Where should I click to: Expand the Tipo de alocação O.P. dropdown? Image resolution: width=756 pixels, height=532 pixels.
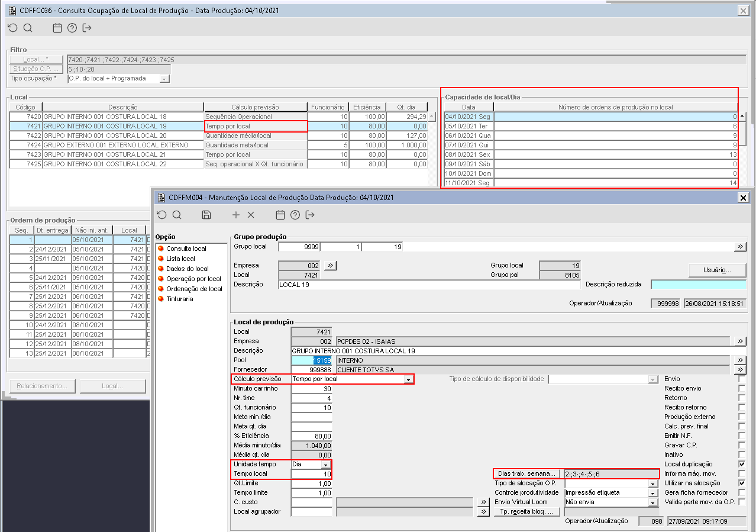coord(653,483)
